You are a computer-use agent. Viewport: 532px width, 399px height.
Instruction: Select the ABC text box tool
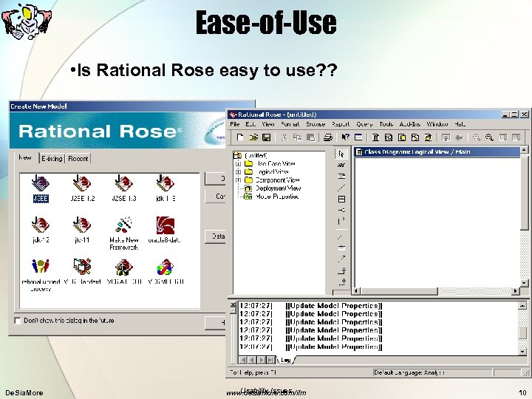pos(341,166)
